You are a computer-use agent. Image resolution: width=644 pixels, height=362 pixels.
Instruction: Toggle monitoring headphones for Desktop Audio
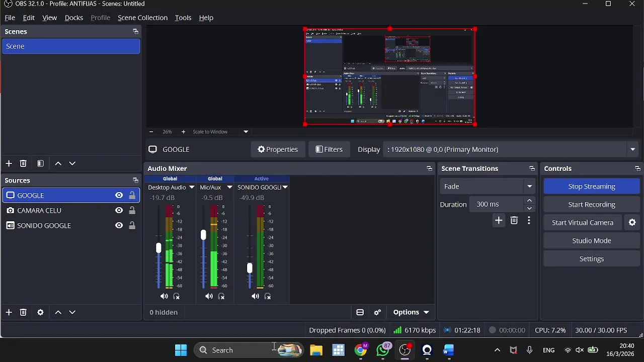click(x=177, y=297)
